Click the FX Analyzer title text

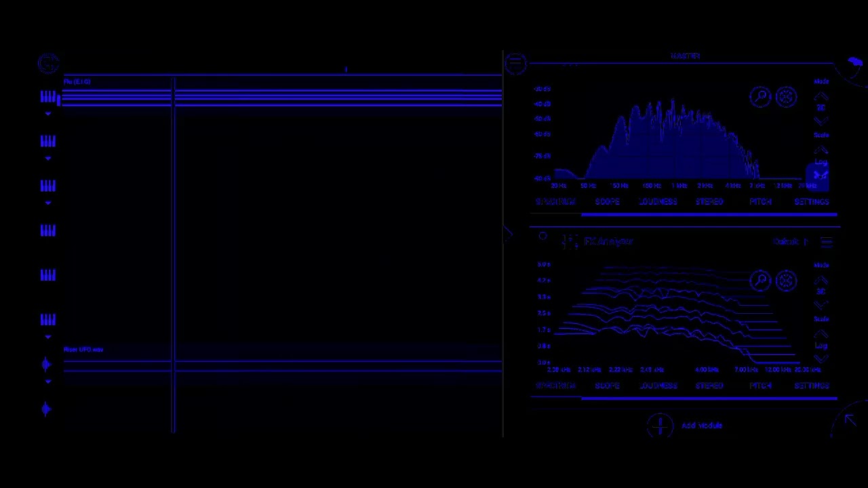608,241
